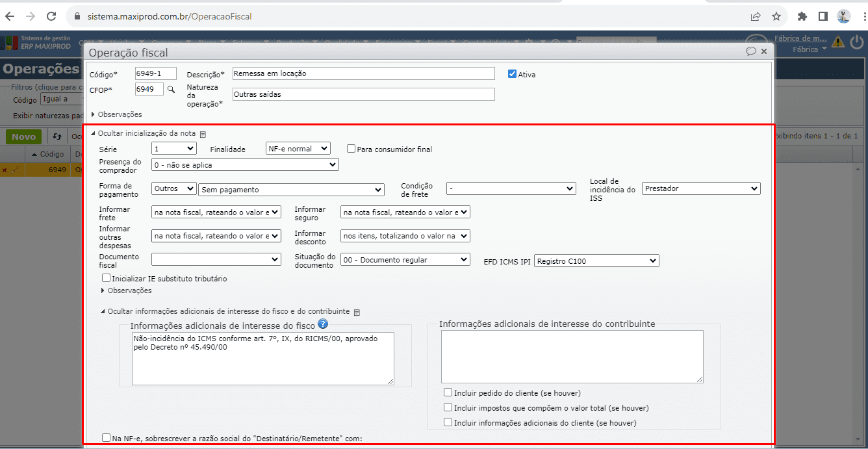Expand the EFD ICMS IPI dropdown

click(x=596, y=261)
